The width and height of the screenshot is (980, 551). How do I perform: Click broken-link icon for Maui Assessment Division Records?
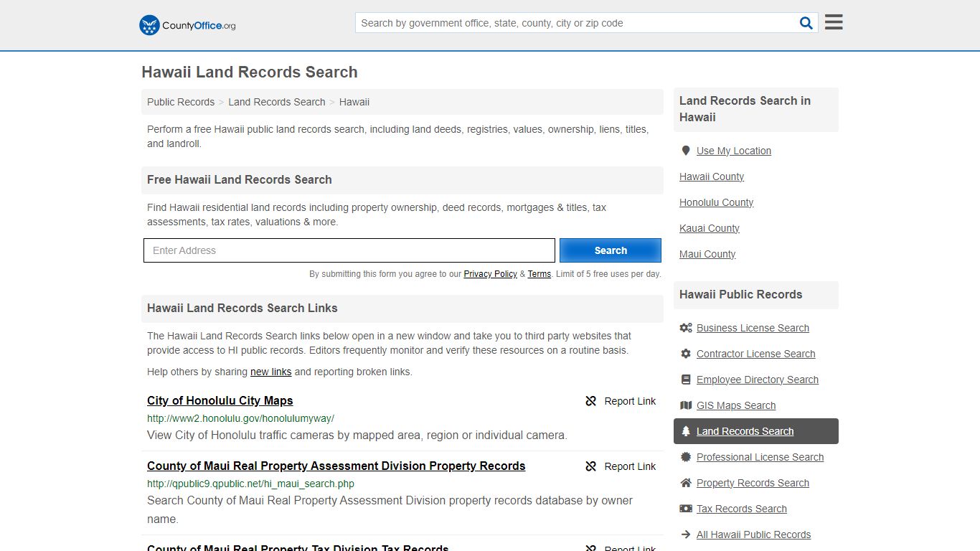click(591, 466)
